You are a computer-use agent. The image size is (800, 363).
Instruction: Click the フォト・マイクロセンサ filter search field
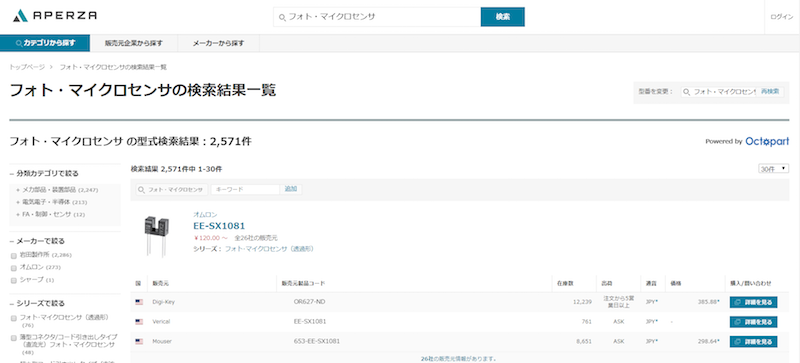tap(172, 189)
